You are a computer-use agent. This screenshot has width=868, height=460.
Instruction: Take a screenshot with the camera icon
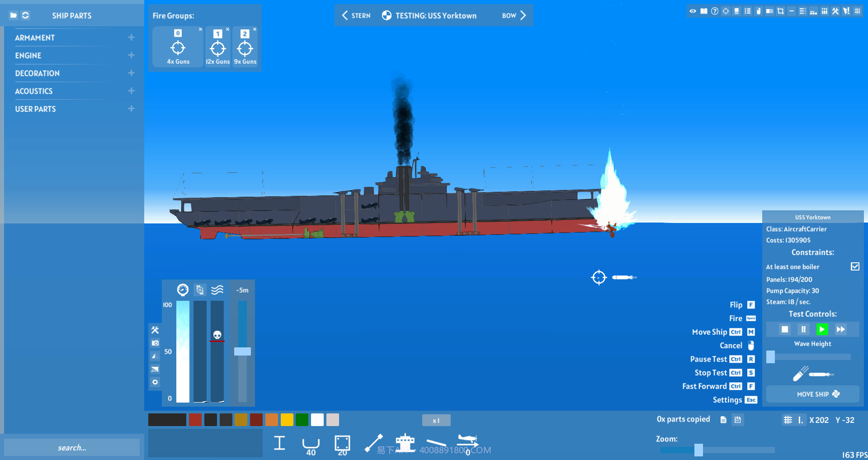pos(155,342)
